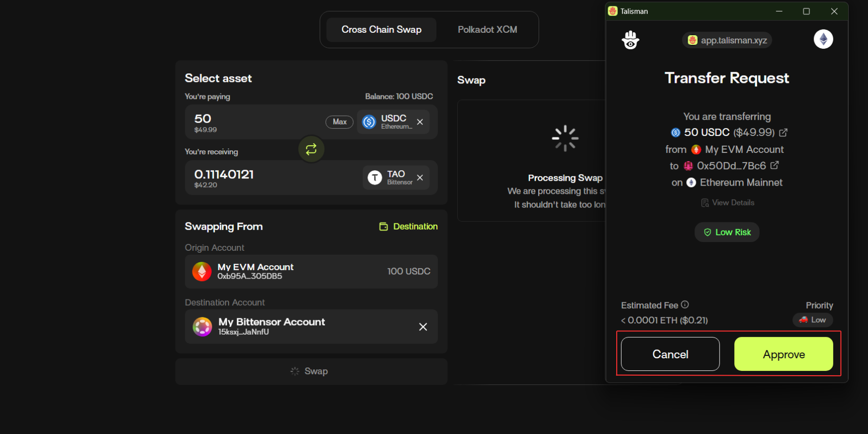Clear the TAO receiving asset
Viewport: 868px width, 434px height.
(x=420, y=177)
